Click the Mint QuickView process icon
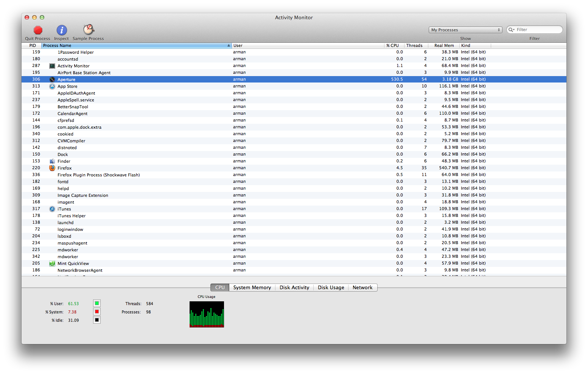The image size is (588, 374). (52, 263)
